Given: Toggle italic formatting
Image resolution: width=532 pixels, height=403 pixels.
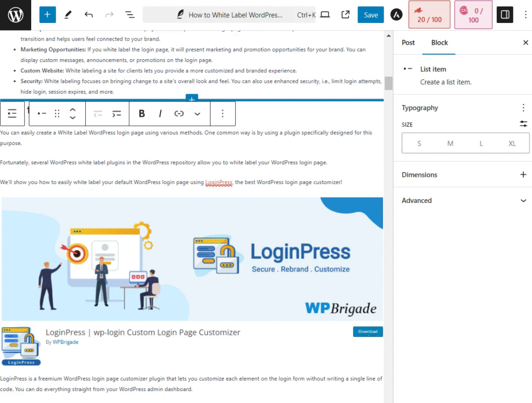Looking at the screenshot, I should click(160, 113).
